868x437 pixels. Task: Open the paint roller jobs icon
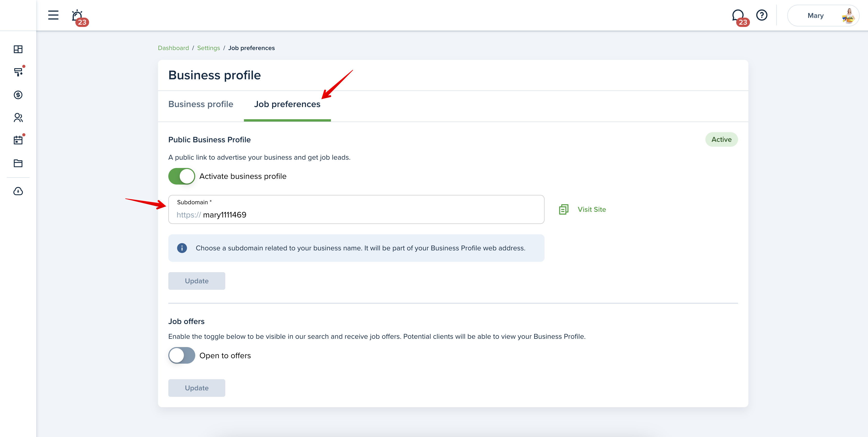(18, 72)
